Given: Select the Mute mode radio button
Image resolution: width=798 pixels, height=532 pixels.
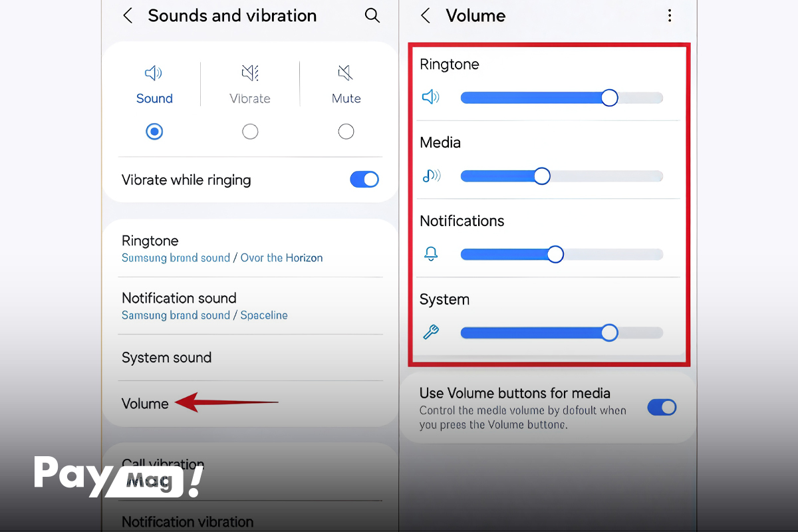Looking at the screenshot, I should (346, 132).
